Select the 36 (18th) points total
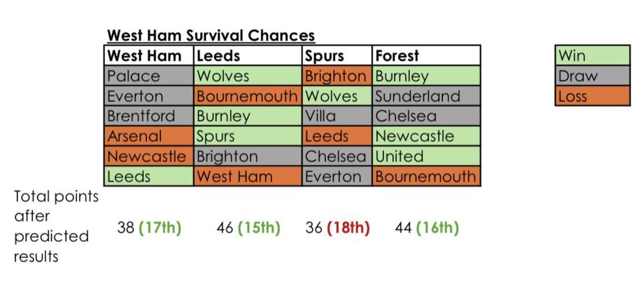The width and height of the screenshot is (644, 294). 337,228
